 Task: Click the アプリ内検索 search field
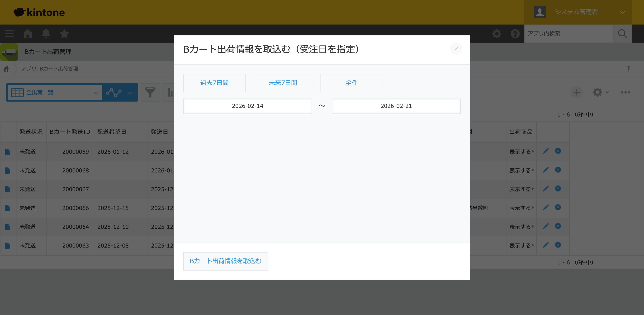(569, 34)
